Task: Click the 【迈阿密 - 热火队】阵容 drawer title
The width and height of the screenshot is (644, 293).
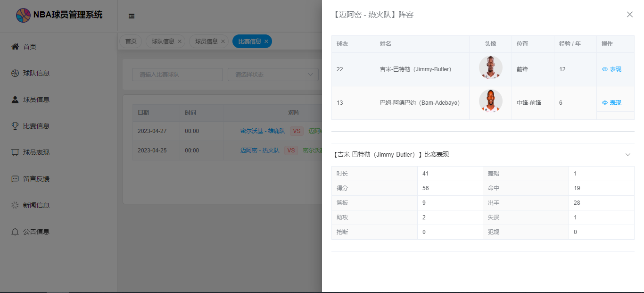Action: [373, 15]
